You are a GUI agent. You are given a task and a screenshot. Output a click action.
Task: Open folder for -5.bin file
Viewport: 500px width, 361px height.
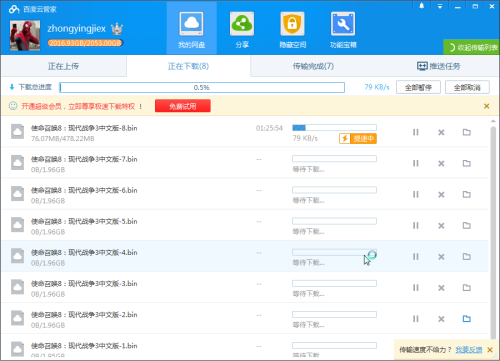[467, 226]
